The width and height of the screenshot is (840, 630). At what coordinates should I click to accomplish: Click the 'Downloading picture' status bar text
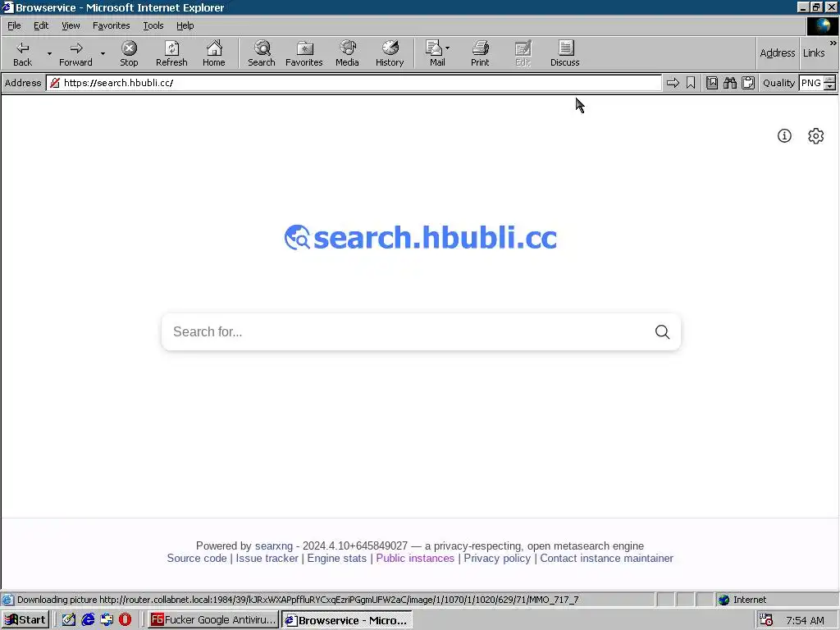[x=298, y=600]
